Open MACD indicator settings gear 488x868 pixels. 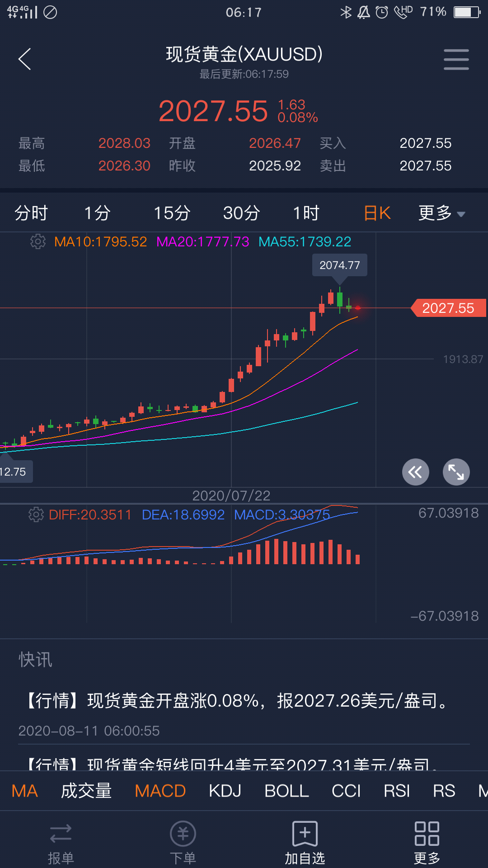(36, 514)
